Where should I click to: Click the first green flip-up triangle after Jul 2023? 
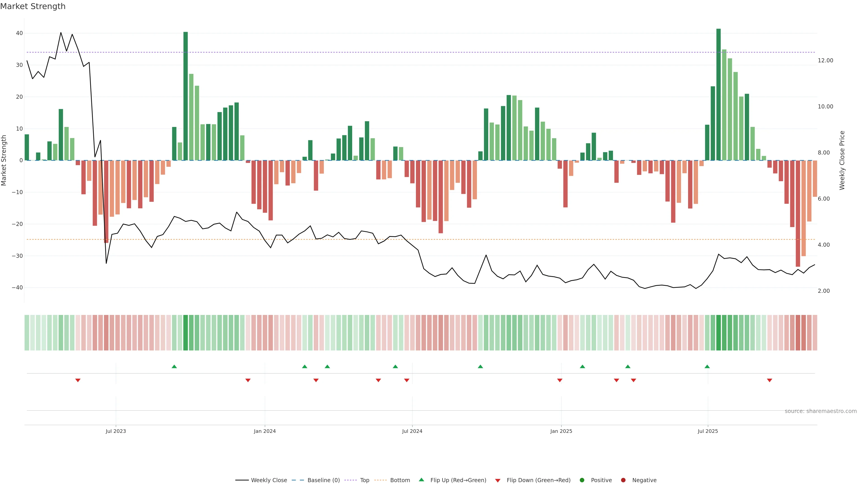pos(174,366)
